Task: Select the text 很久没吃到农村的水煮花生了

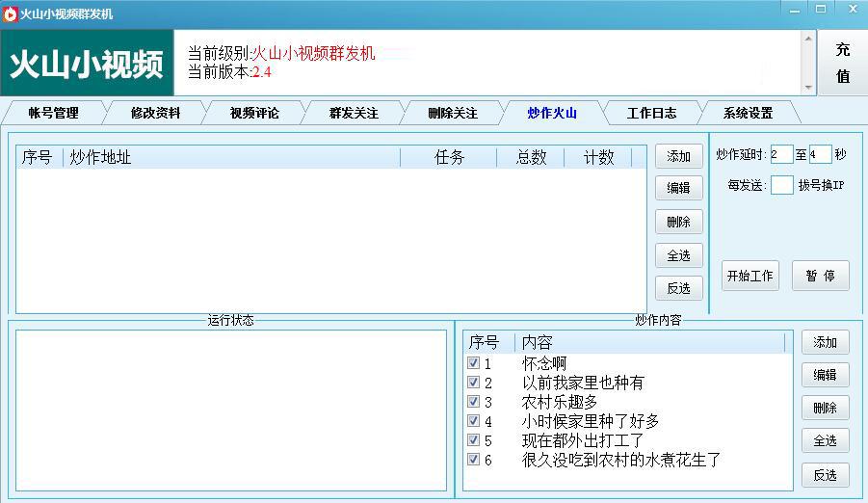Action: [x=621, y=460]
